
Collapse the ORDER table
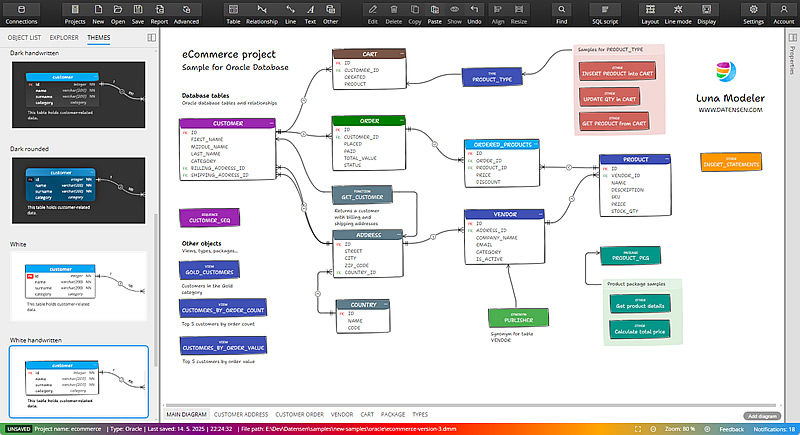pyautogui.click(x=402, y=121)
